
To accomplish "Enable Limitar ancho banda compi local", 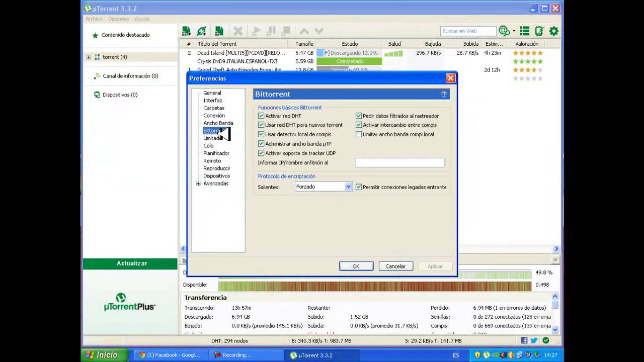I will [x=359, y=134].
